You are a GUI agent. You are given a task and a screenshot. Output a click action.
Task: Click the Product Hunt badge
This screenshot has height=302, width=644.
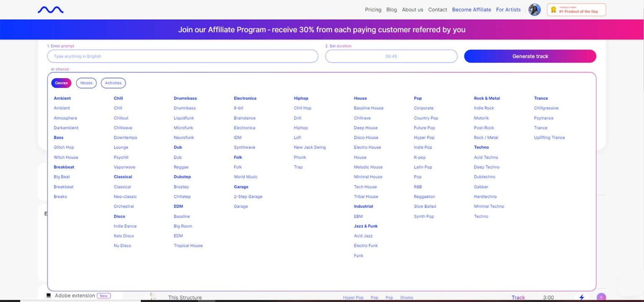[576, 9]
